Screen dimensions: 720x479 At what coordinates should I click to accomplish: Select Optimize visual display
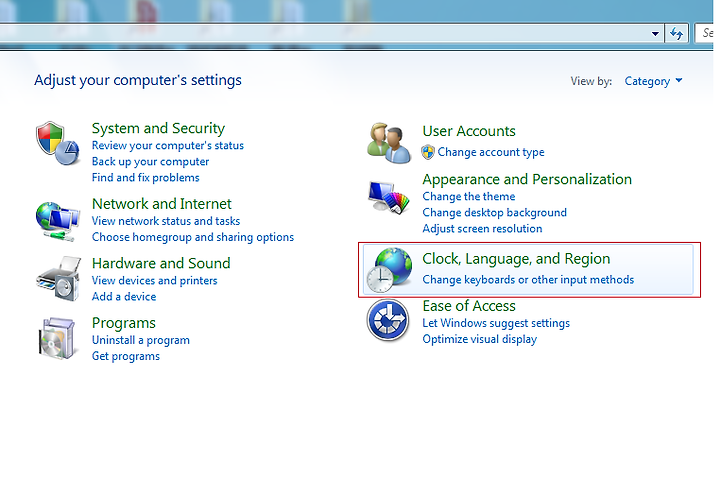(479, 339)
